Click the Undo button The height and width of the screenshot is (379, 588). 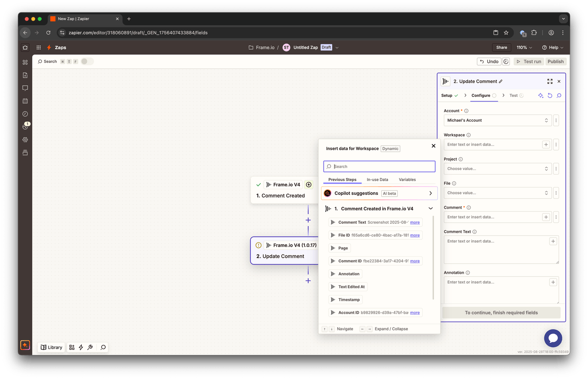tap(489, 62)
